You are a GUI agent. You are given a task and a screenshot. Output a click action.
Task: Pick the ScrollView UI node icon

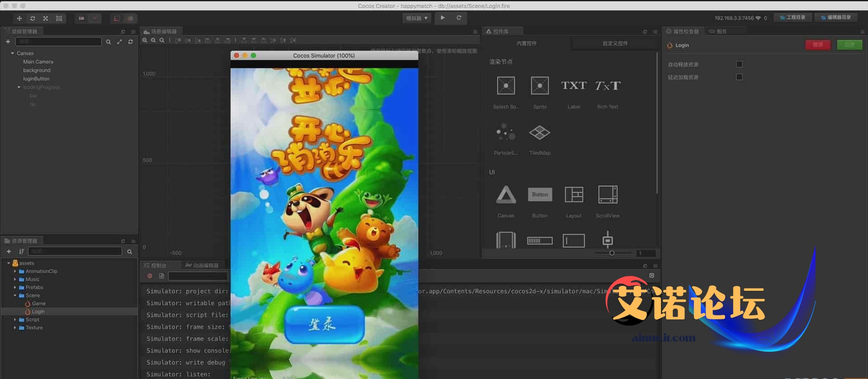point(608,194)
